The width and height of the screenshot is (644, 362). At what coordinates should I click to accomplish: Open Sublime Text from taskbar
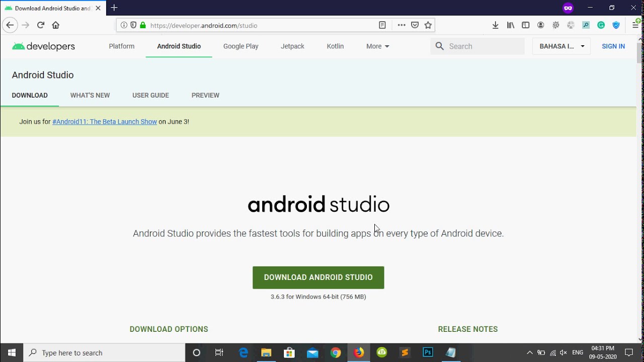point(405,352)
